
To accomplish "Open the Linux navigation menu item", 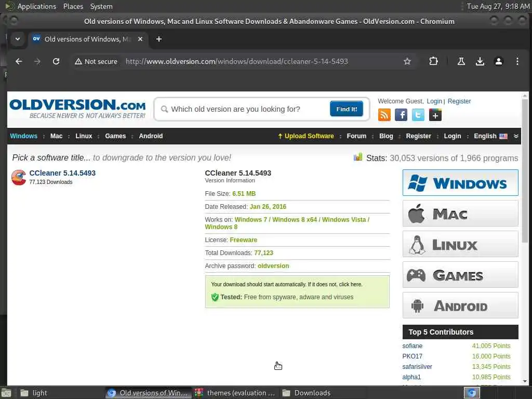I will (x=84, y=136).
